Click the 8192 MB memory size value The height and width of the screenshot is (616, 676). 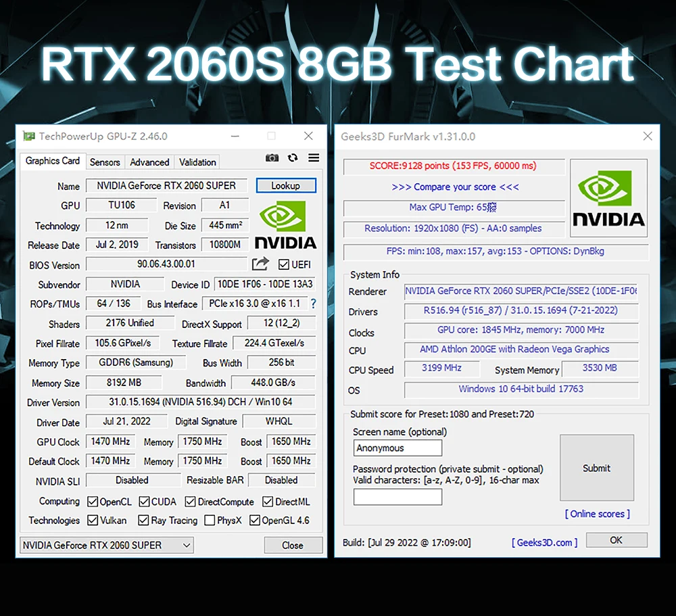click(124, 383)
